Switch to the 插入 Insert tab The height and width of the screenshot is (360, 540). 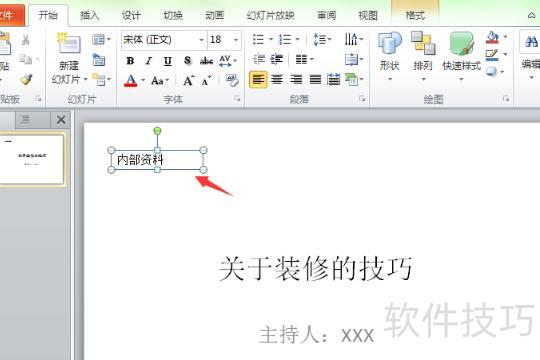pyautogui.click(x=90, y=16)
